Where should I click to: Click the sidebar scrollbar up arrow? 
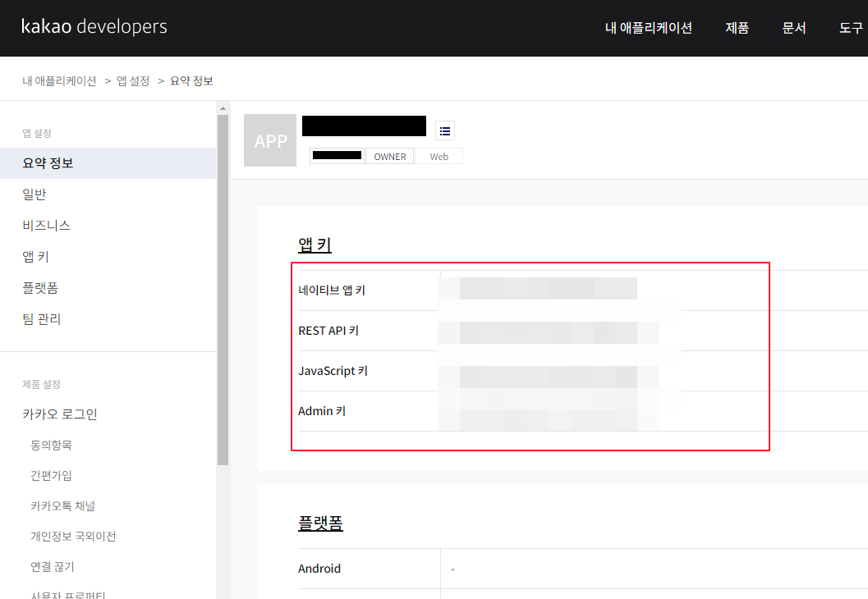point(223,108)
